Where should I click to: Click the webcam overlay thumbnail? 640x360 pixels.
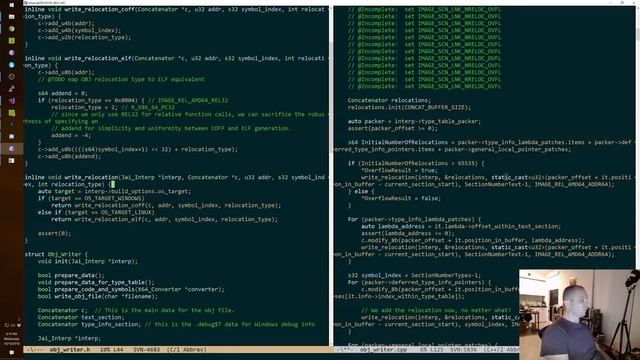(579, 314)
